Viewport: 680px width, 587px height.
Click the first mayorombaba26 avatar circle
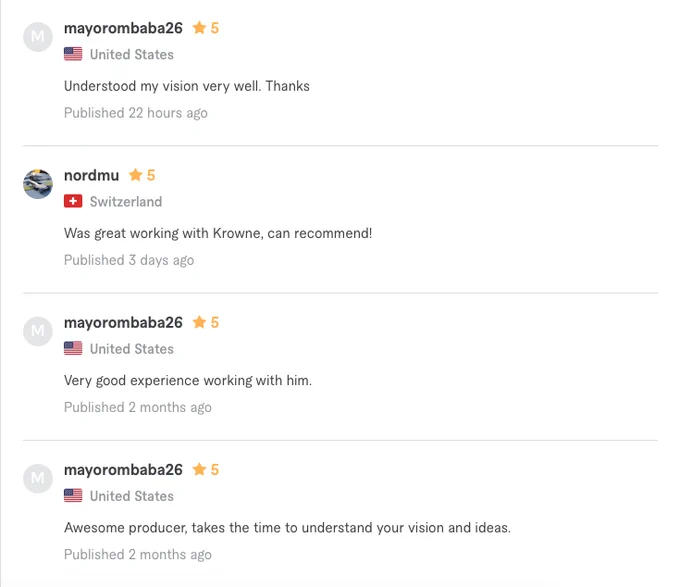38,37
